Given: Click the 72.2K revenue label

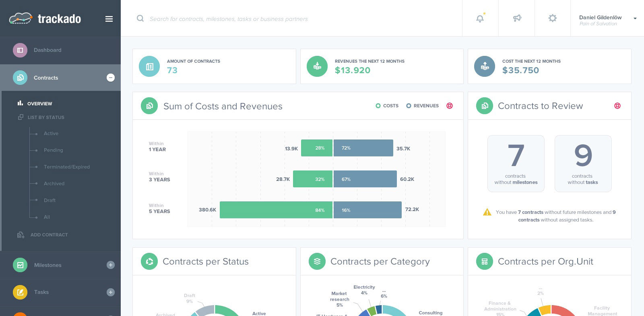Looking at the screenshot, I should point(412,209).
